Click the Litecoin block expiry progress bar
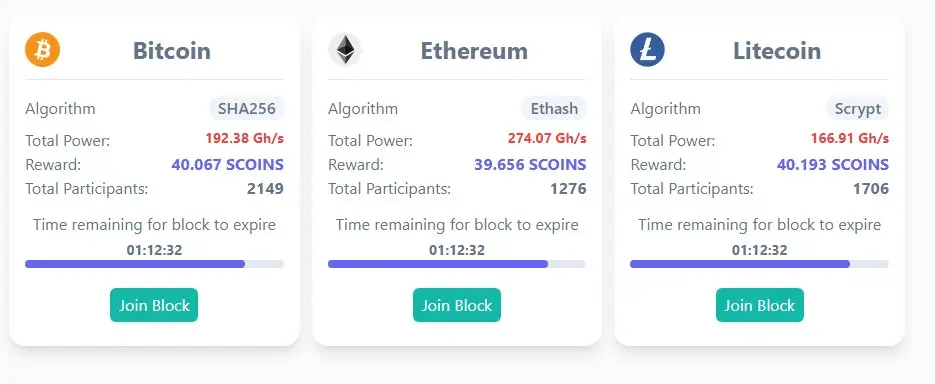Screen dimensions: 935x384 (x=759, y=264)
